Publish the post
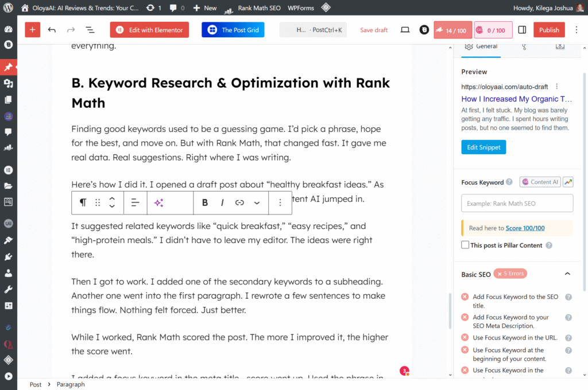 (549, 30)
